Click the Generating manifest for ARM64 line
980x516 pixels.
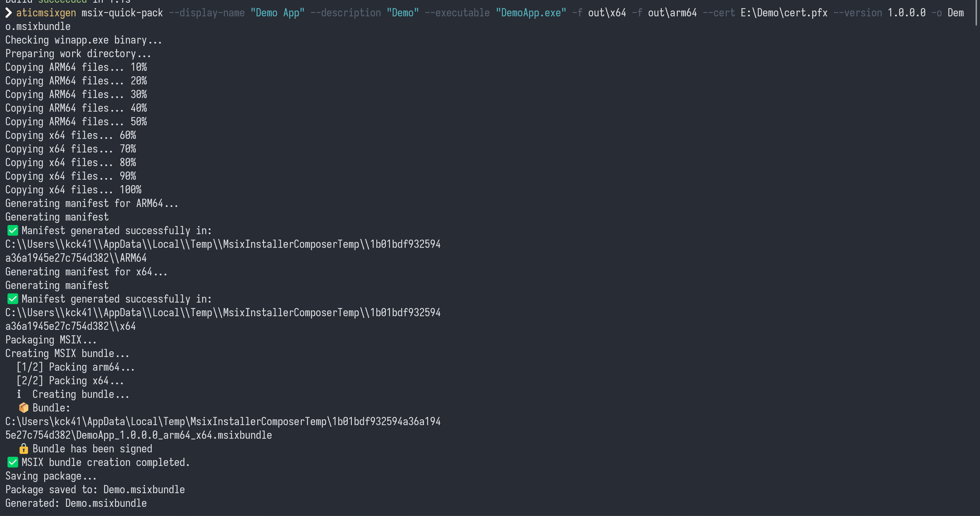click(92, 204)
